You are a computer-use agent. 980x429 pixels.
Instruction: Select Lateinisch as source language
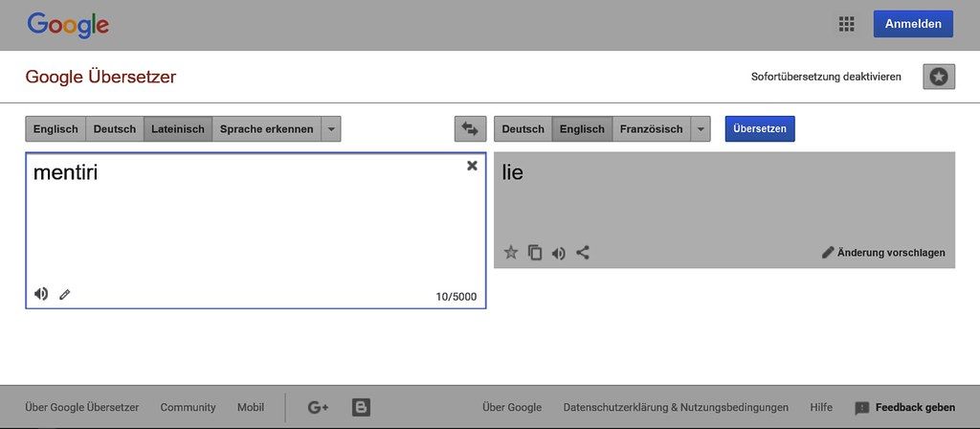[178, 129]
